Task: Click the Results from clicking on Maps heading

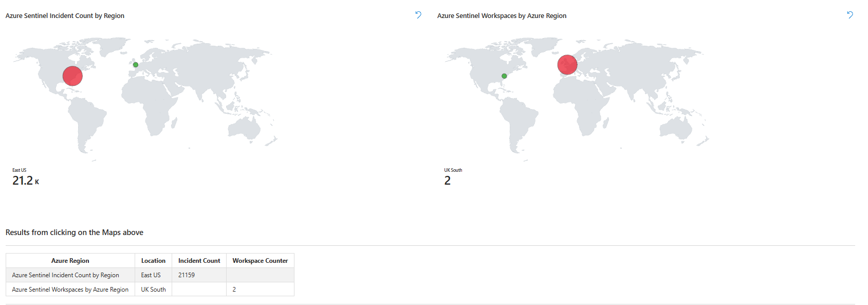Action: pyautogui.click(x=75, y=232)
